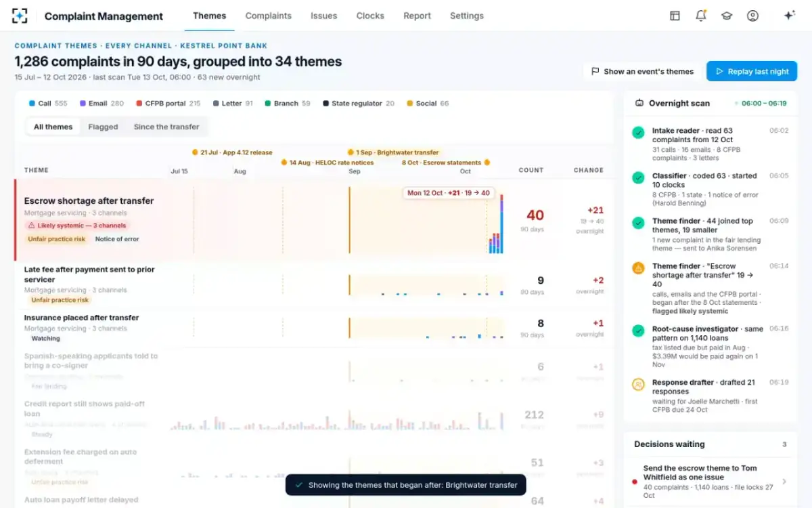
Task: Open the user profile icon
Action: (752, 16)
